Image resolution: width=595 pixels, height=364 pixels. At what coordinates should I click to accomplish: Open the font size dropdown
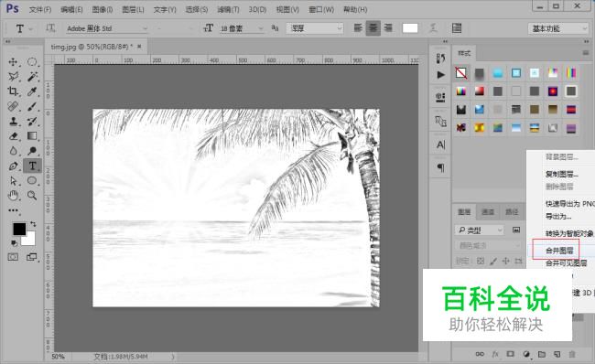point(242,28)
